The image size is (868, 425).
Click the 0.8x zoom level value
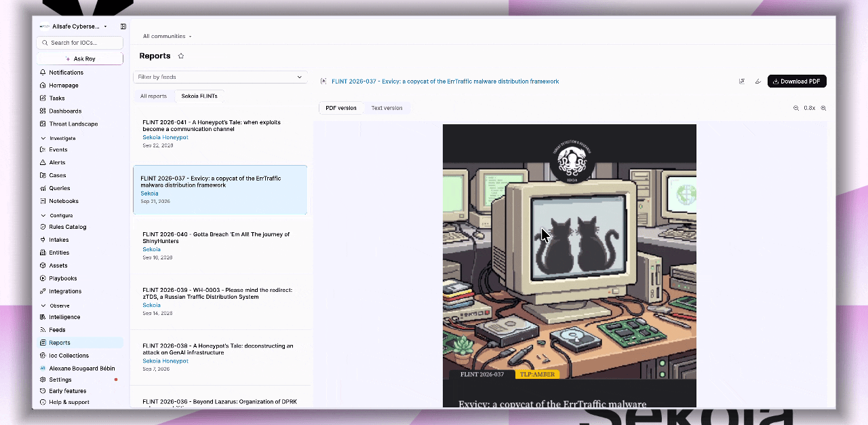(x=810, y=108)
